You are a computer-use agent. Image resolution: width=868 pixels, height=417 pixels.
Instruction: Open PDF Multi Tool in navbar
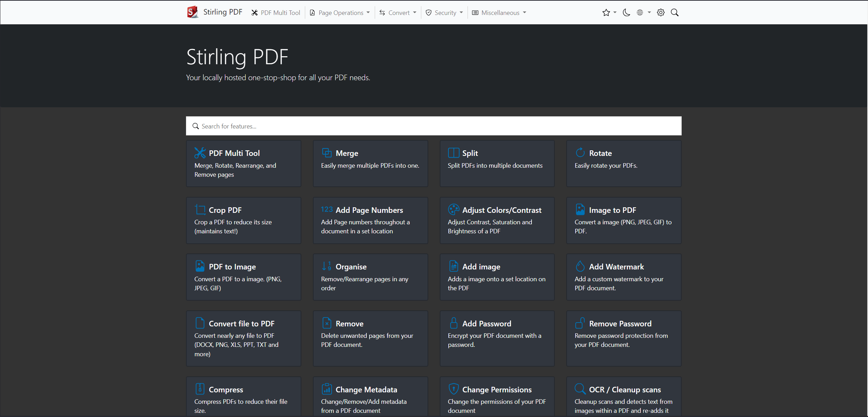(x=276, y=12)
